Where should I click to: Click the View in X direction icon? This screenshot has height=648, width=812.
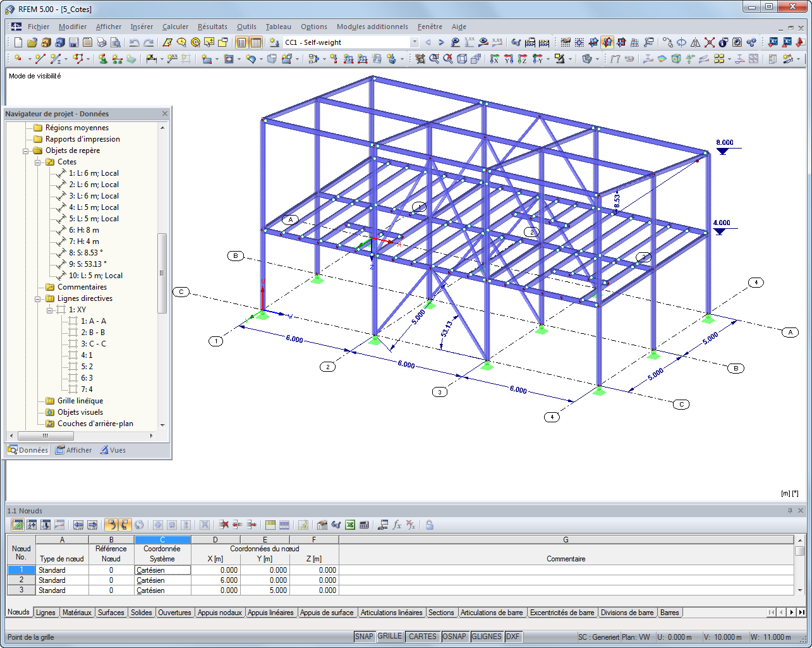click(494, 59)
